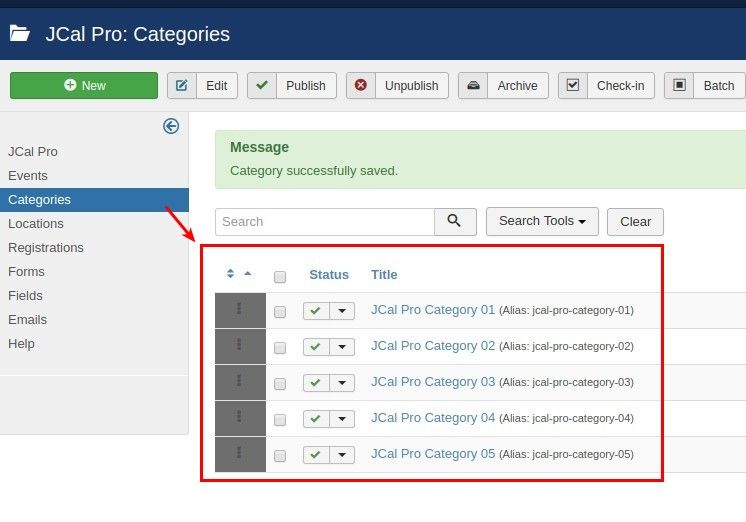Toggle published status of Category 05
Screen dimensions: 746x522
[316, 455]
